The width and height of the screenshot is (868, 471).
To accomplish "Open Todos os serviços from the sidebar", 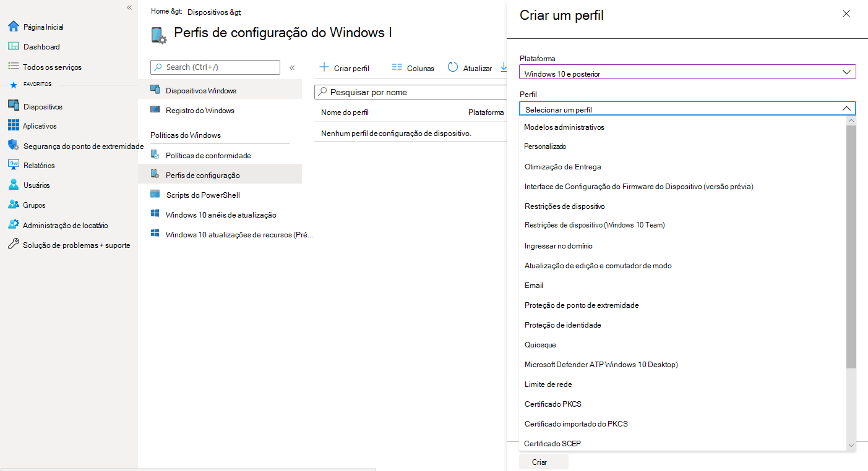I will tap(14, 66).
